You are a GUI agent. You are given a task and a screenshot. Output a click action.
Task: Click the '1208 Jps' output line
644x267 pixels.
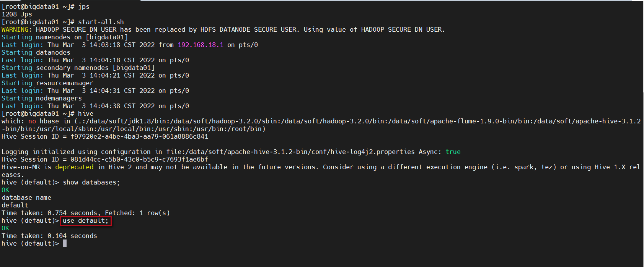(x=17, y=15)
